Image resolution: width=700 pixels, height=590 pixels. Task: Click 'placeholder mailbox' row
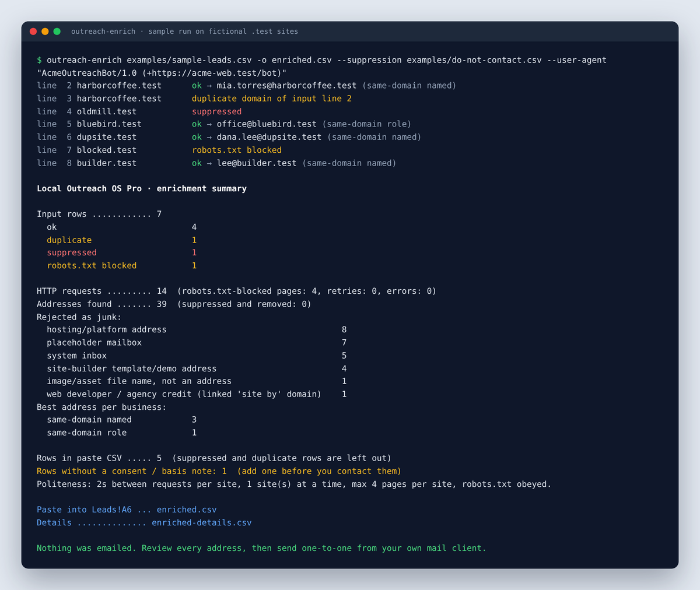coord(197,342)
